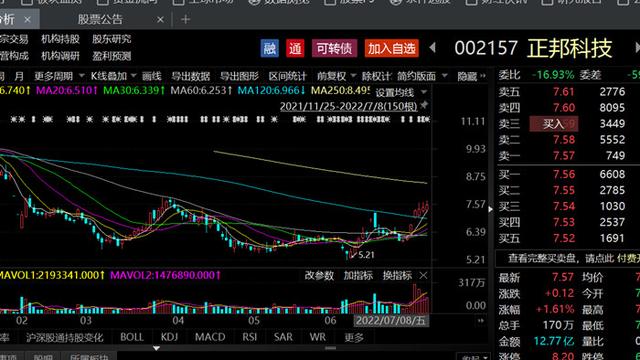Open 盈利预测 section

tap(111, 56)
